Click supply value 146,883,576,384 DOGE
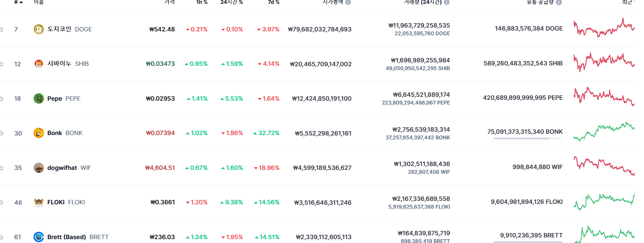The width and height of the screenshot is (644, 243). pos(529,28)
